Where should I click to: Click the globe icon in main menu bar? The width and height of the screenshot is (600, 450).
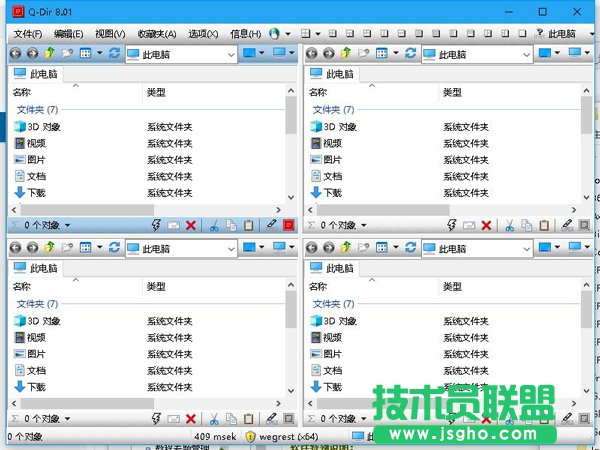274,33
